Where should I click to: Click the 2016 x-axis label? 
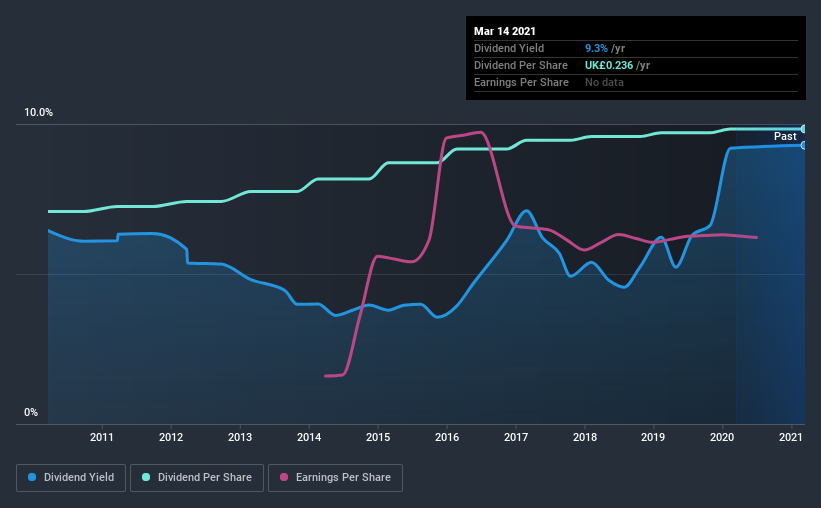[447, 437]
